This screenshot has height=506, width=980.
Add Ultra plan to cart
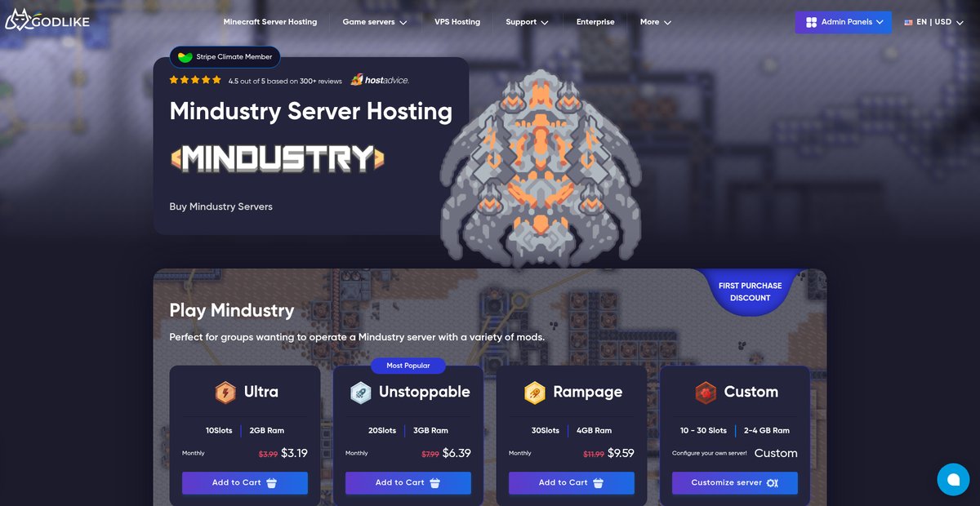pos(245,482)
